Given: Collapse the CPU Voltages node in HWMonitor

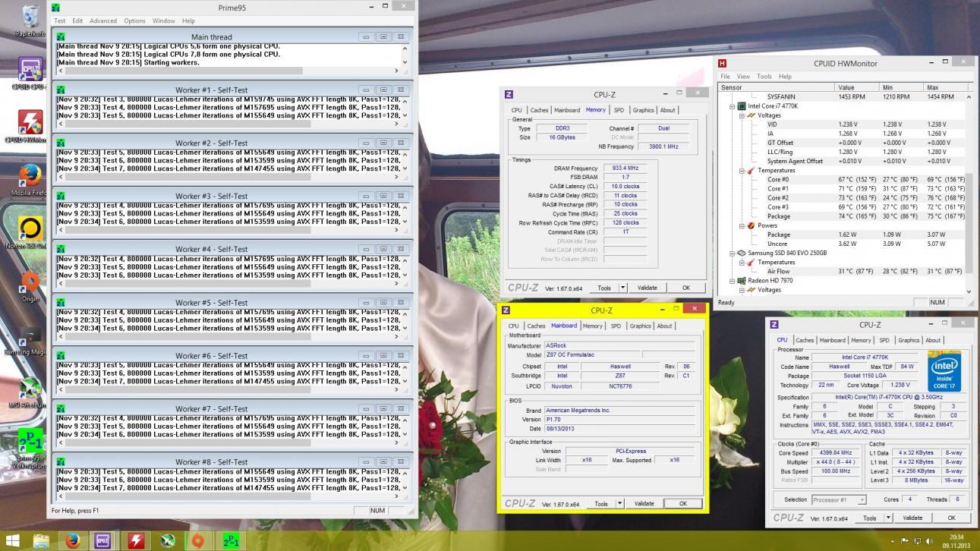Looking at the screenshot, I should tap(743, 115).
